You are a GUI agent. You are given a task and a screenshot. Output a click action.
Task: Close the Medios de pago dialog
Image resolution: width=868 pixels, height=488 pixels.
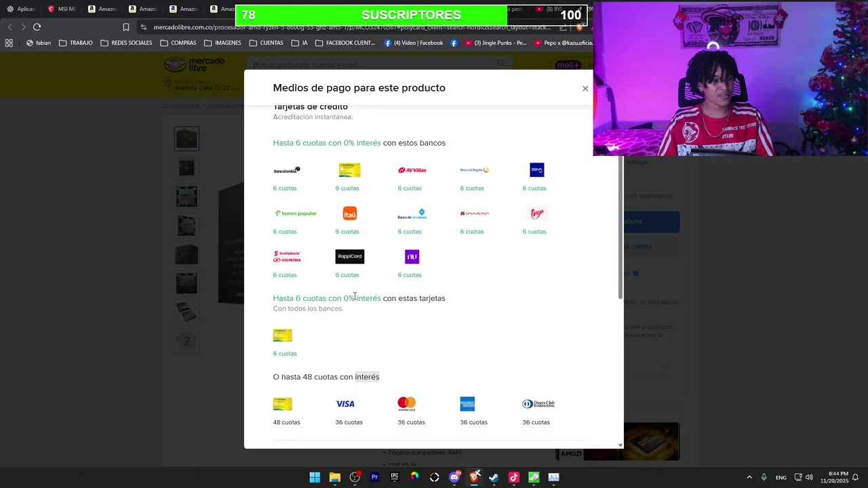click(585, 89)
